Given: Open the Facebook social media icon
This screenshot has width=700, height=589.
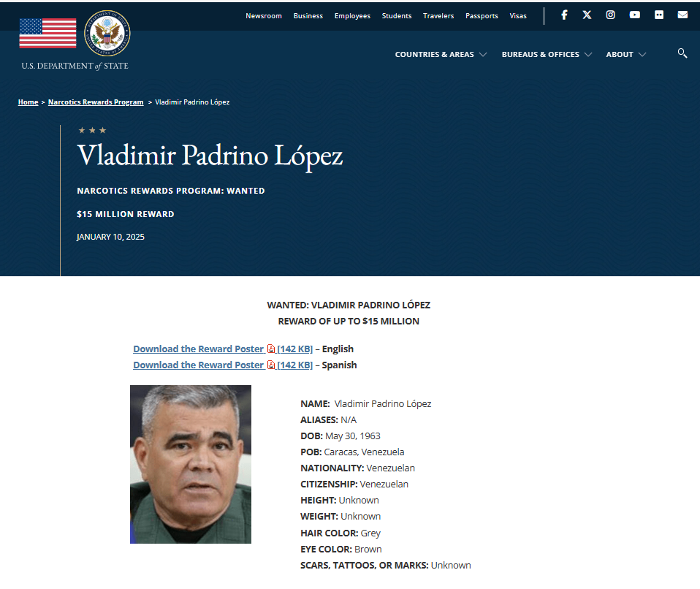Looking at the screenshot, I should point(564,15).
